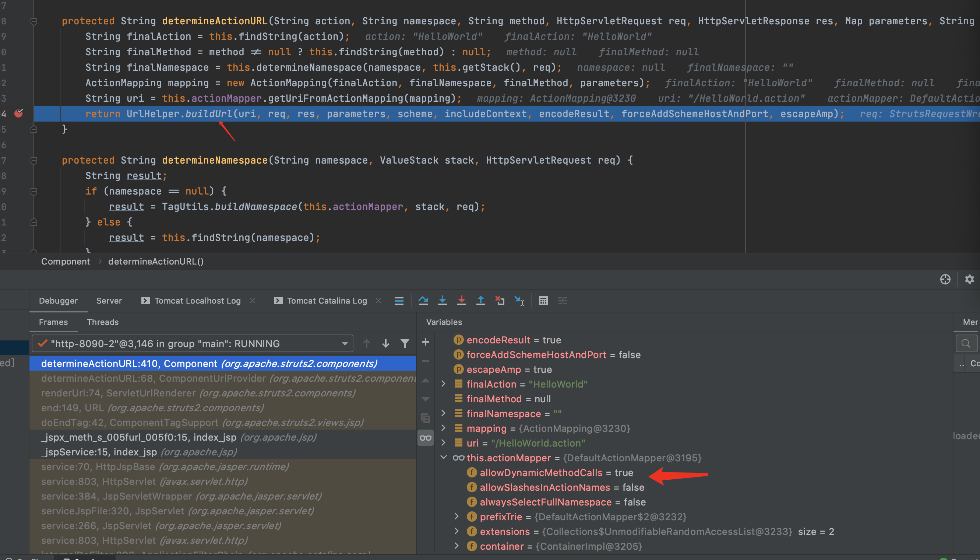Expand the finalAction variable node
The image size is (980, 560).
pos(443,384)
